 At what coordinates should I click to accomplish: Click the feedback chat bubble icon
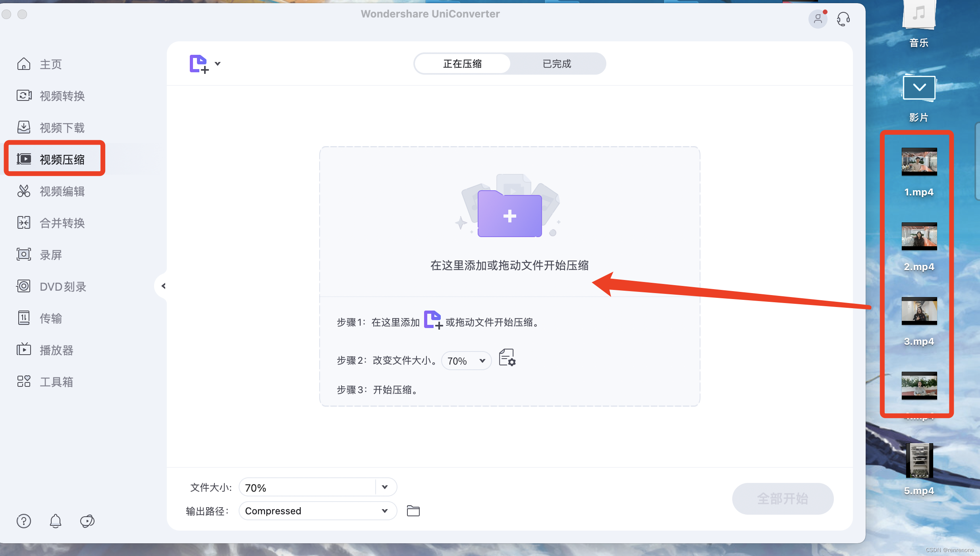pos(87,521)
